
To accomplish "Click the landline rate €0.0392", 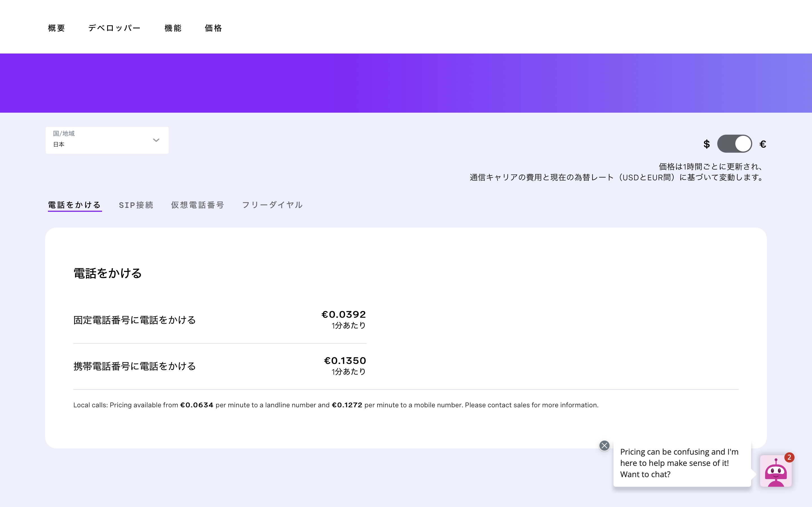I will (344, 314).
